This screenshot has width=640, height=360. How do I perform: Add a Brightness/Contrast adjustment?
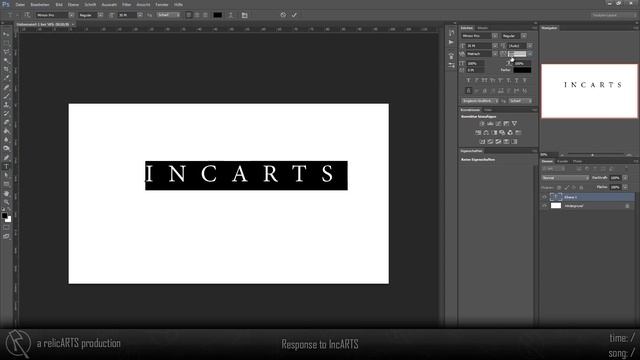click(x=482, y=124)
